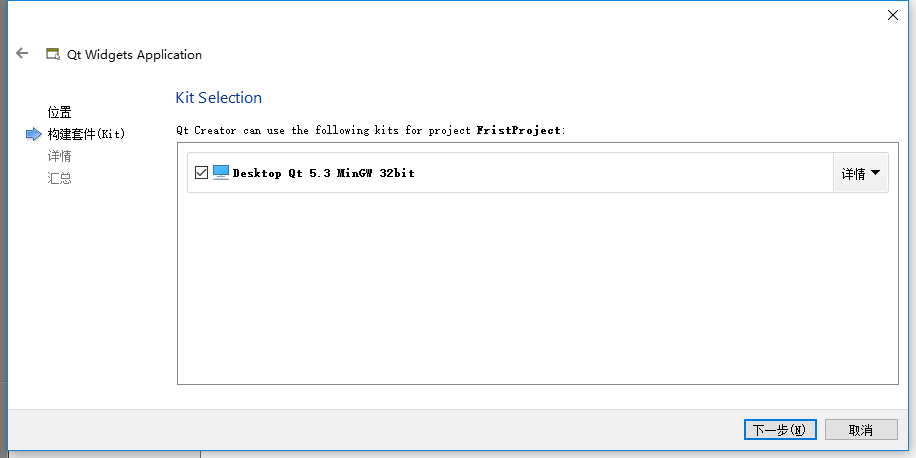Select the 汇总 step in sidebar
Image resolution: width=916 pixels, height=458 pixels.
(60, 178)
